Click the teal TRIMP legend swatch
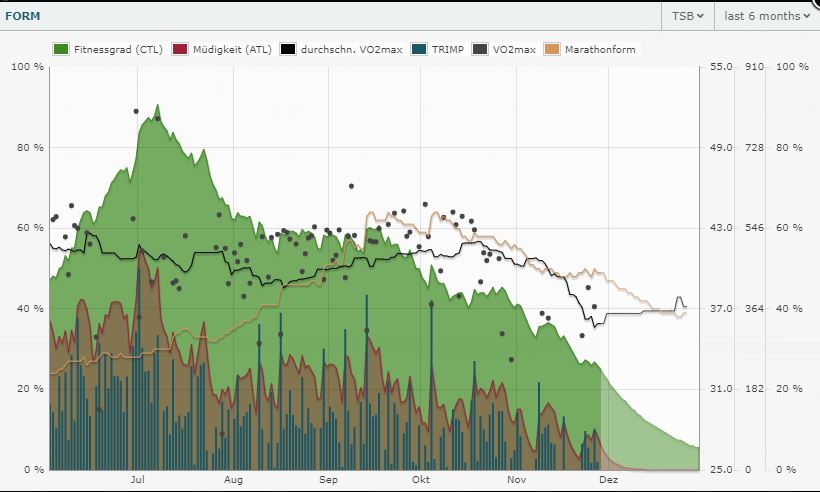Image resolution: width=820 pixels, height=492 pixels. 419,49
